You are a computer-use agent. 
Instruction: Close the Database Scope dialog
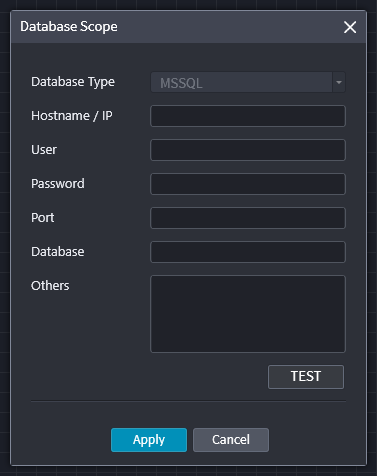point(350,27)
